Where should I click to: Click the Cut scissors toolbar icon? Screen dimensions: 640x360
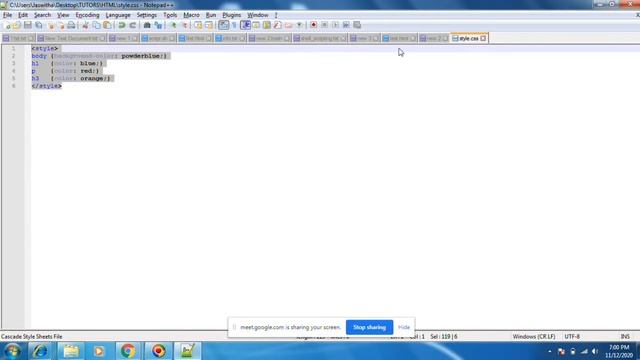(85, 25)
